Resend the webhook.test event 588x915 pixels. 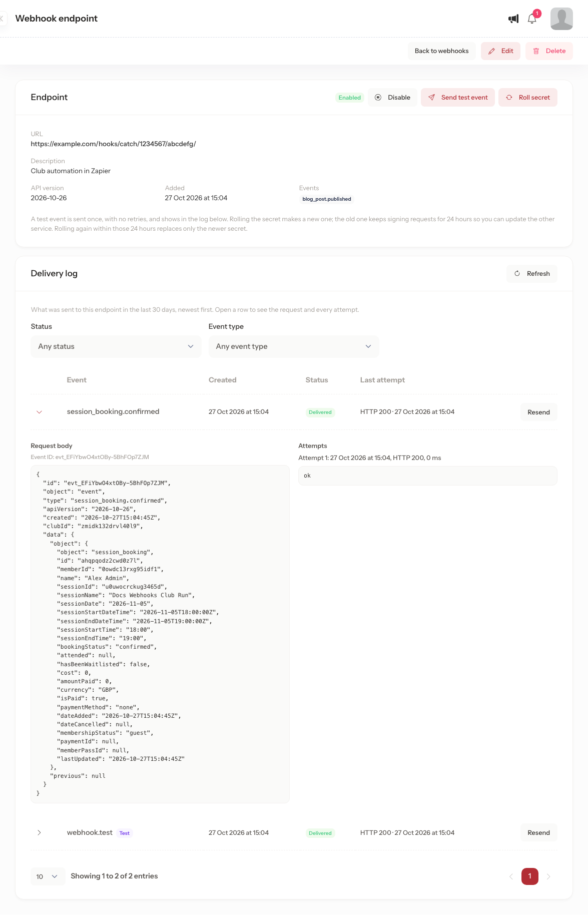point(538,833)
